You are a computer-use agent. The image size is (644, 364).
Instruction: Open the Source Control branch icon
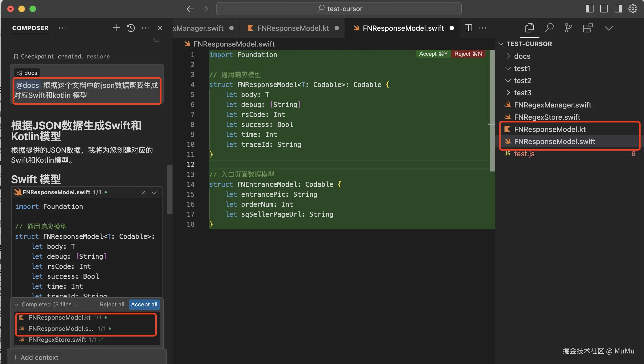click(568, 28)
